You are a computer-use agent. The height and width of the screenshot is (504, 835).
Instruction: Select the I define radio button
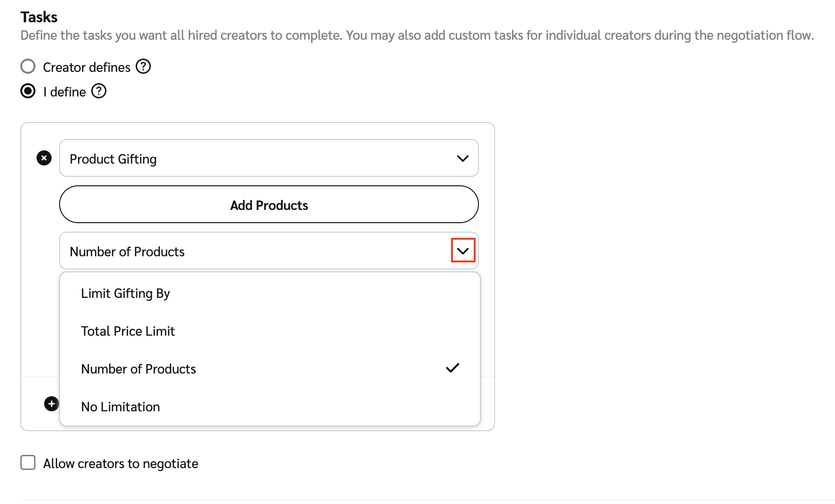pyautogui.click(x=28, y=91)
